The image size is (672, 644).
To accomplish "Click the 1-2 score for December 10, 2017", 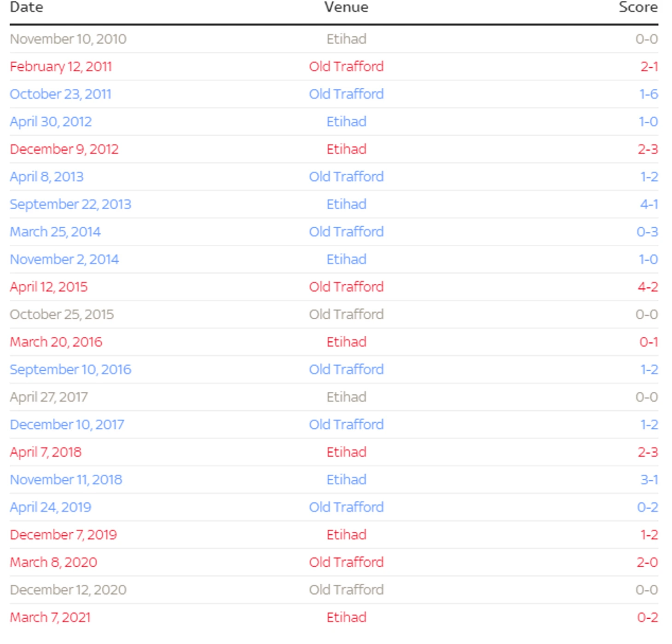I will coord(649,425).
